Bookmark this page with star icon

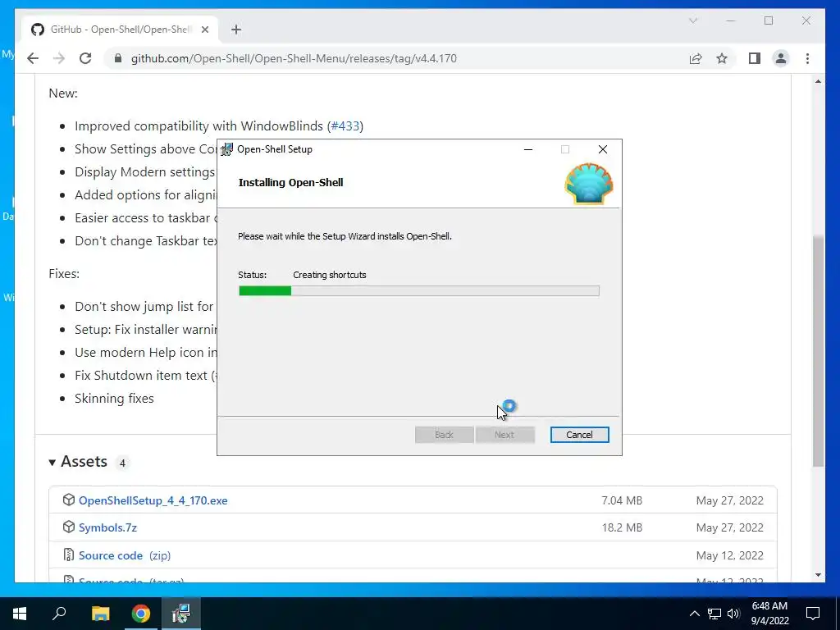[x=722, y=58]
